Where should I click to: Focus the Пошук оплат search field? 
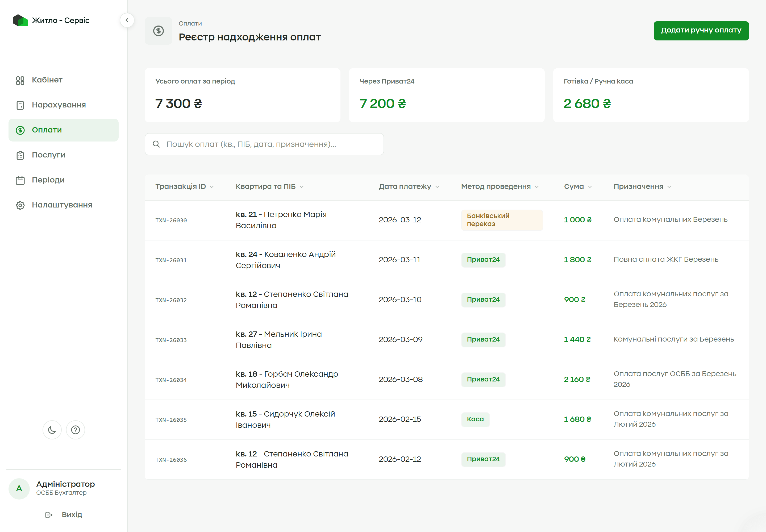264,144
